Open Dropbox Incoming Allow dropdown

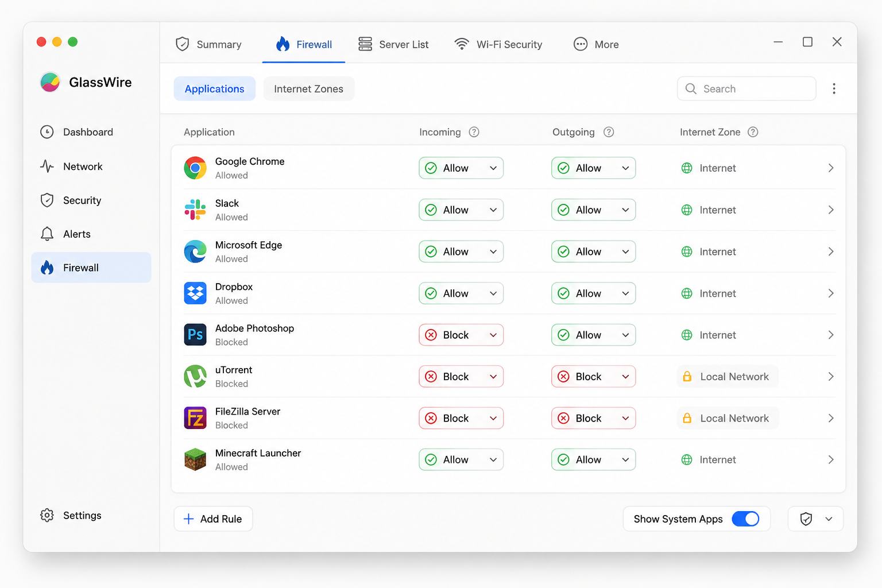[x=461, y=293]
